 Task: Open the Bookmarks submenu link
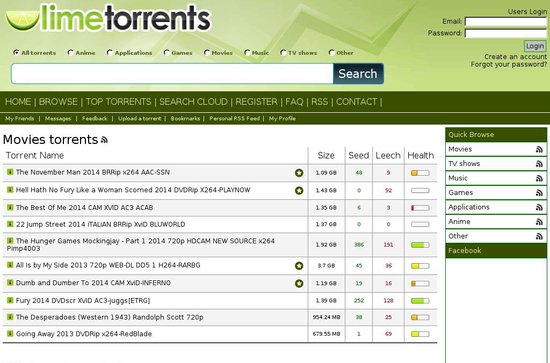click(185, 119)
